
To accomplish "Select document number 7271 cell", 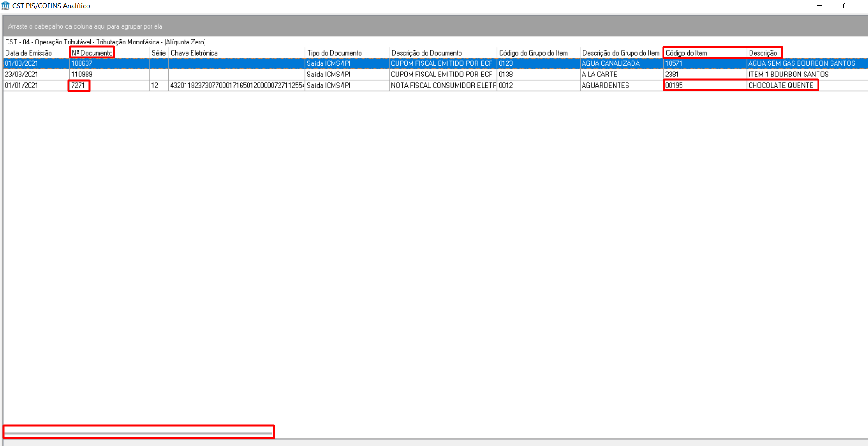I will tap(110, 85).
